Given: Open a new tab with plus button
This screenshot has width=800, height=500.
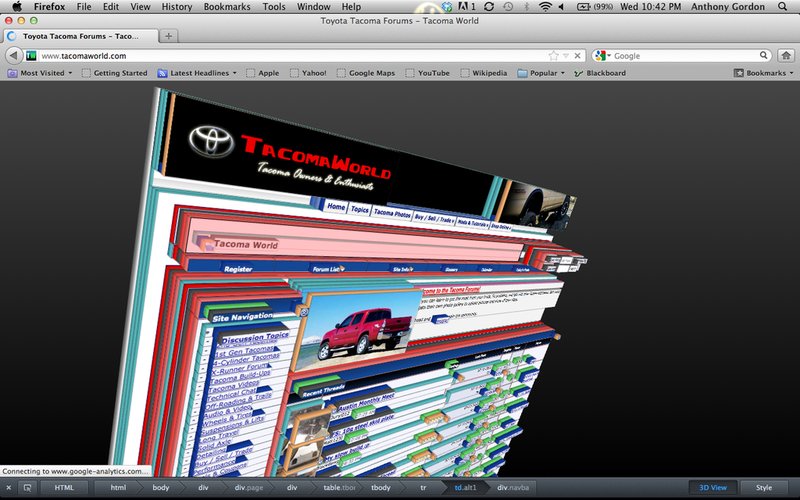Looking at the screenshot, I should [168, 36].
